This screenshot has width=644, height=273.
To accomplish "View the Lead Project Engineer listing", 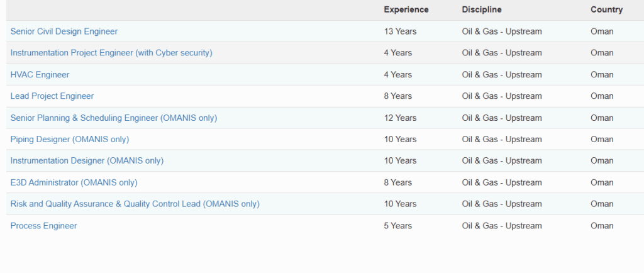I will point(52,96).
